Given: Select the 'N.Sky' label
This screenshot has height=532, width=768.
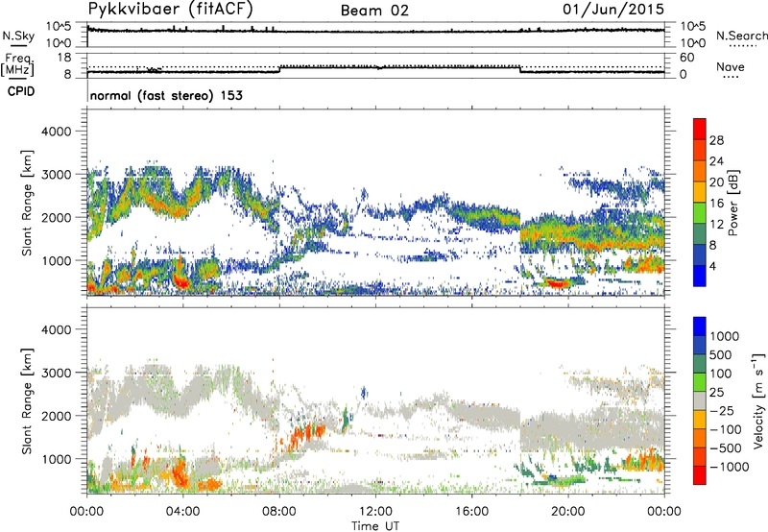Looking at the screenshot, I should click(18, 36).
